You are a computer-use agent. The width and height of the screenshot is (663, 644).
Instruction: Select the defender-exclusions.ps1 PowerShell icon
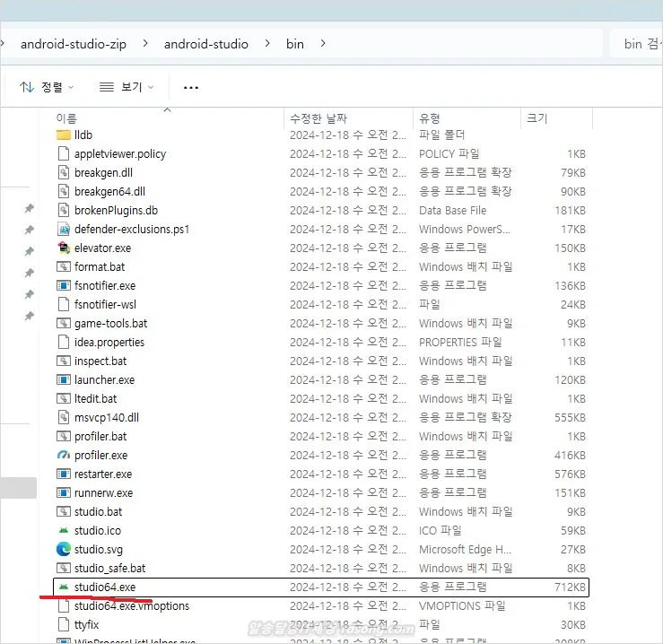pos(64,229)
